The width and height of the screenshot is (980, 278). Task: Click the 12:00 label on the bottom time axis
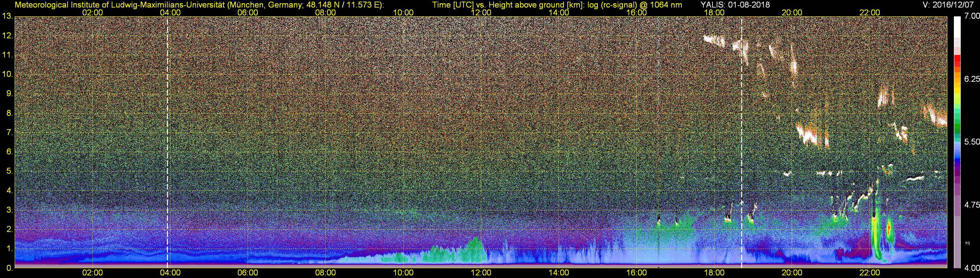pos(481,273)
